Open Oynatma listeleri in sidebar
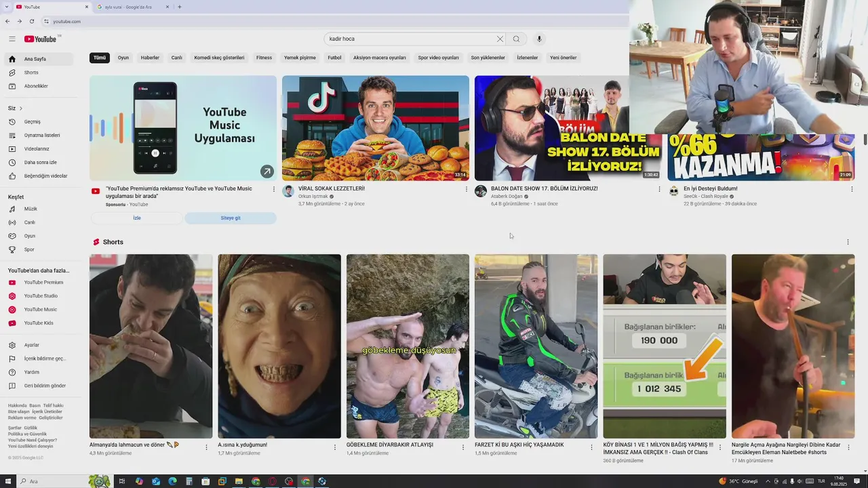This screenshot has height=488, width=868. [x=38, y=136]
